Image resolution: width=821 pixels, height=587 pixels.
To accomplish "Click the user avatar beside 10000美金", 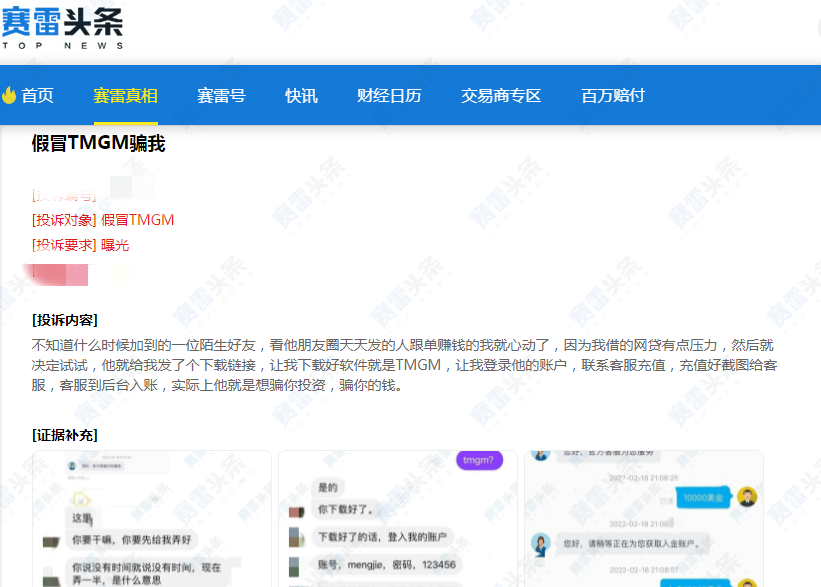I will coord(747,497).
